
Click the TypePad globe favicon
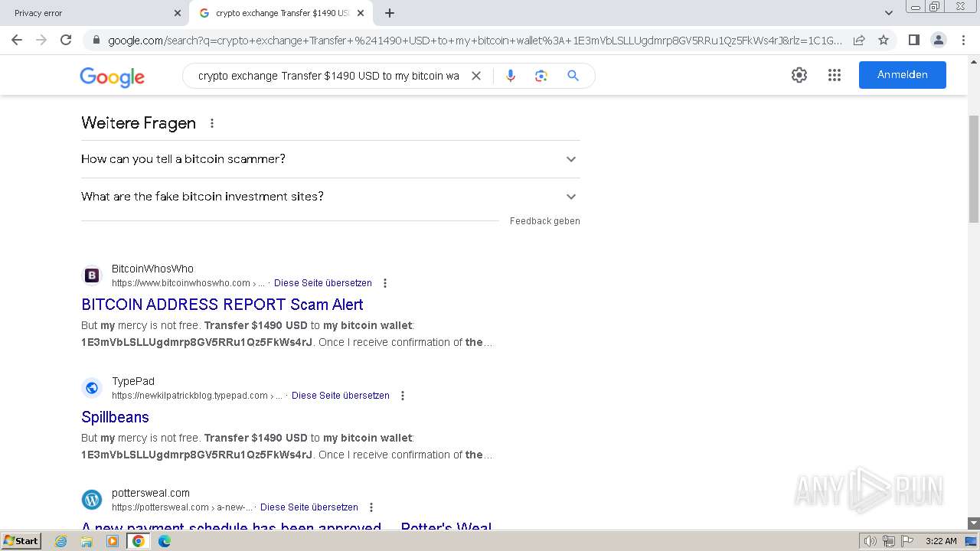pos(92,388)
